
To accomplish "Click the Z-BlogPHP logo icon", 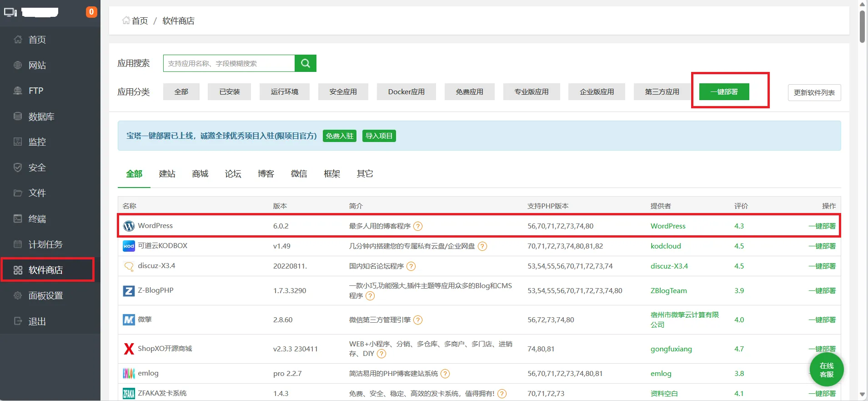I will tap(129, 290).
